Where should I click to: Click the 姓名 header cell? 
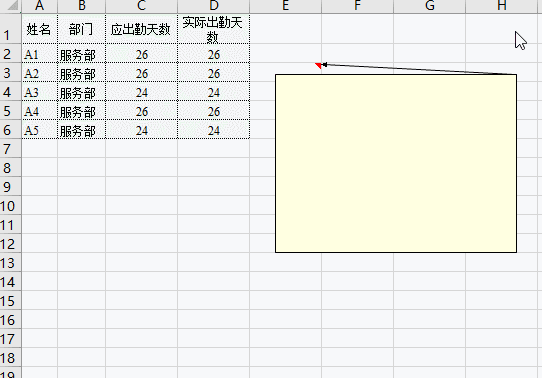coord(39,29)
